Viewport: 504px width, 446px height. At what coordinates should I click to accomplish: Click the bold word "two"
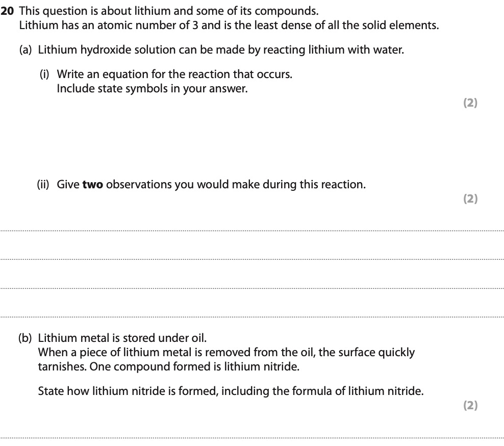[92, 185]
